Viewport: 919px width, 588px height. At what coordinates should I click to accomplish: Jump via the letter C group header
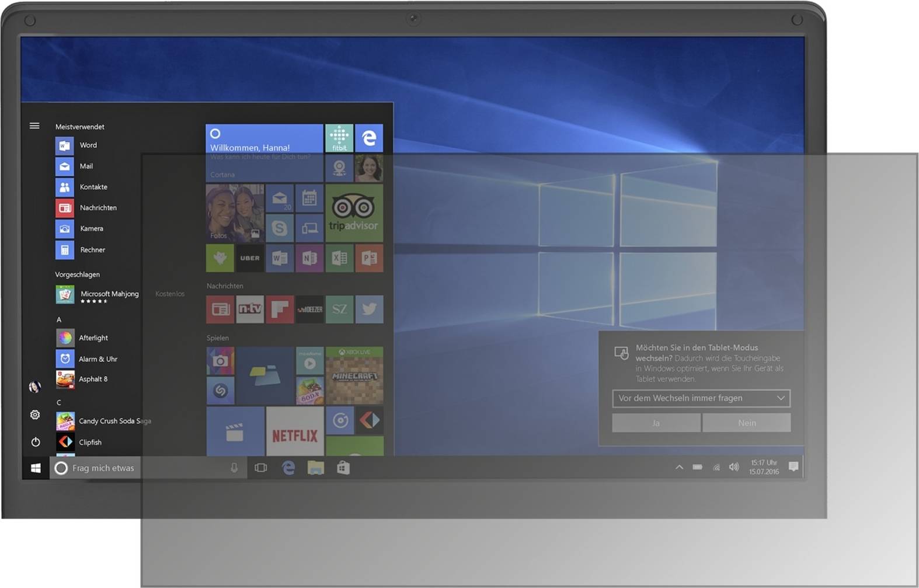[x=59, y=402]
